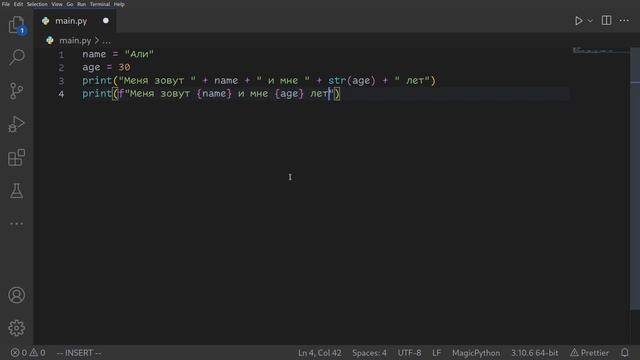640x360 pixels.
Task: Open Source Control view icon
Action: tap(16, 91)
